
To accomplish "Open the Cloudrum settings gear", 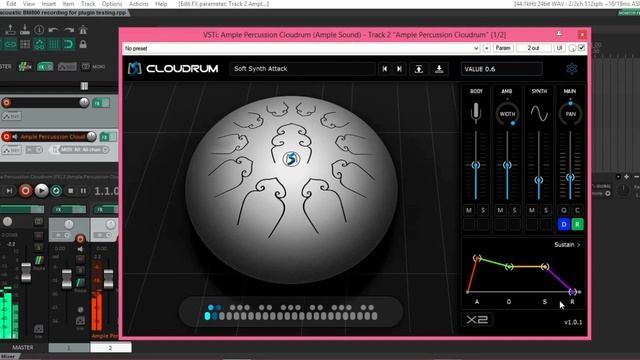I will coord(571,69).
